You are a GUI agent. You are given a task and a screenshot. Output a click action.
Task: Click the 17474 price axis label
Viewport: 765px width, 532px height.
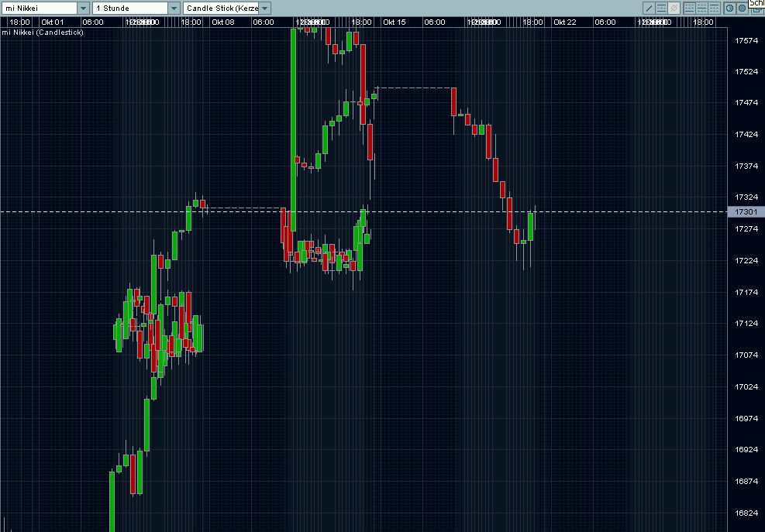pos(746,103)
